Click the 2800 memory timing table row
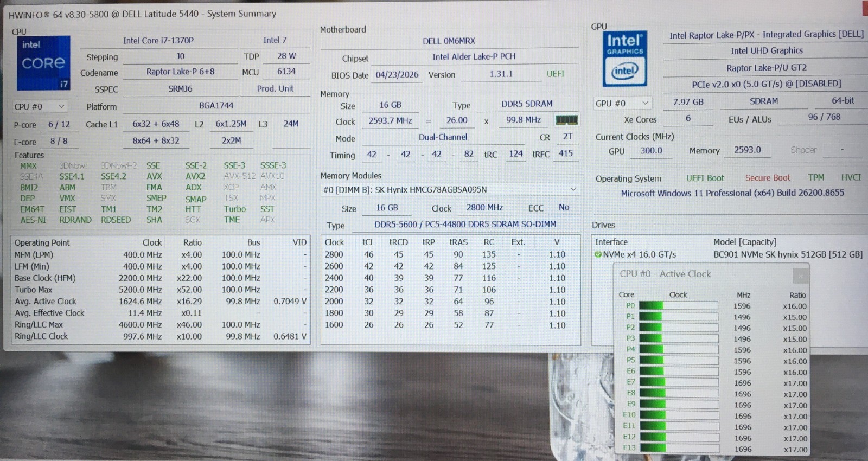 click(x=450, y=254)
